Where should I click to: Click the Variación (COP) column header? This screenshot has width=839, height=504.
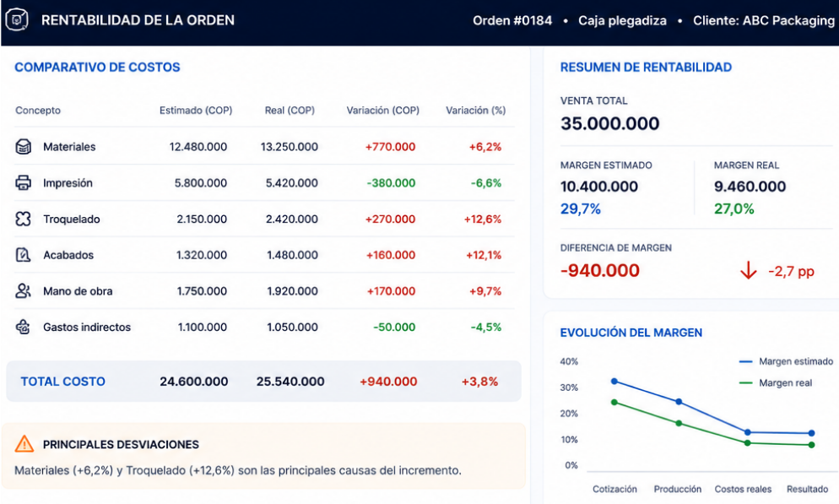(x=382, y=111)
